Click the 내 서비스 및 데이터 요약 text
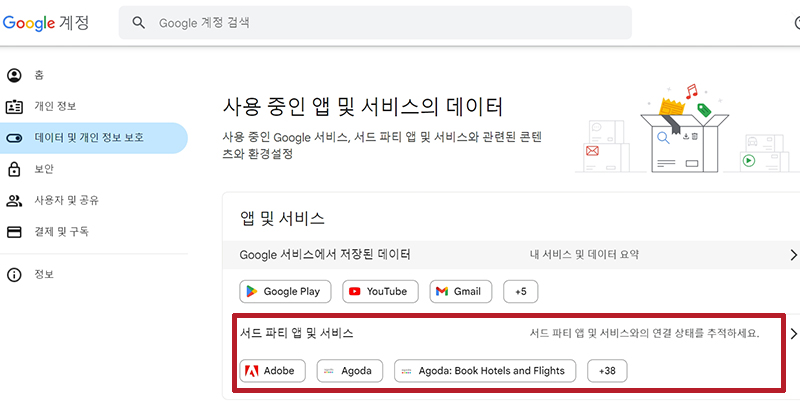Image resolution: width=800 pixels, height=405 pixels. [x=585, y=255]
